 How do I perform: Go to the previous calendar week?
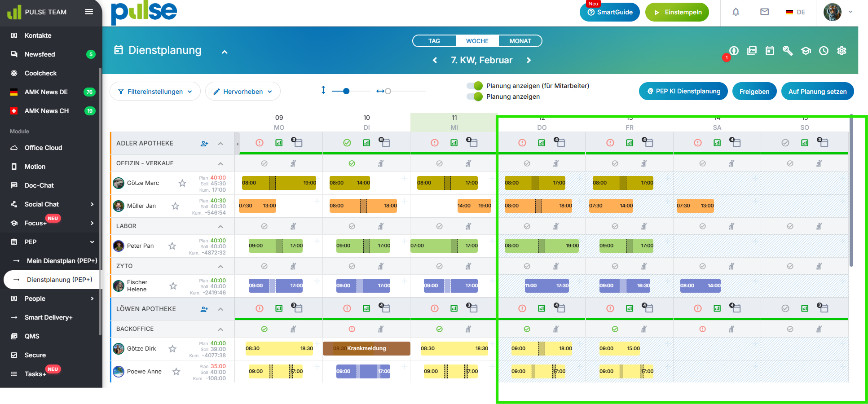click(435, 60)
